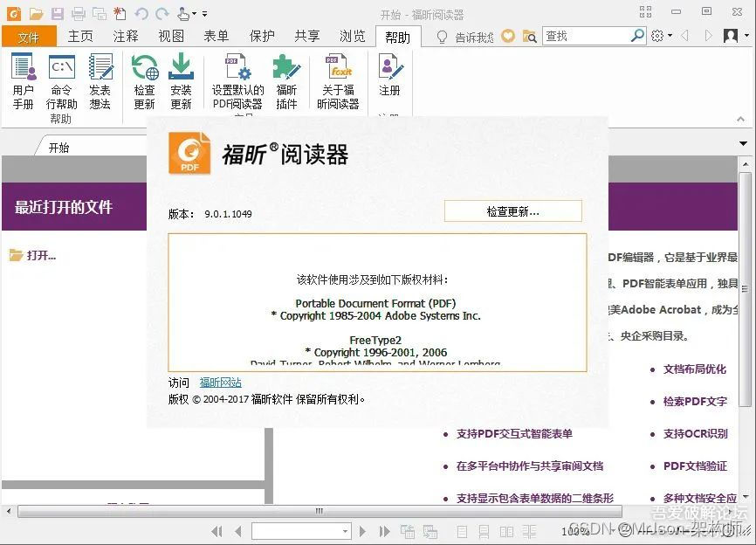Viewport: 756px width, 545px height.
Task: Open the 福昕网站 website link
Action: [x=220, y=383]
